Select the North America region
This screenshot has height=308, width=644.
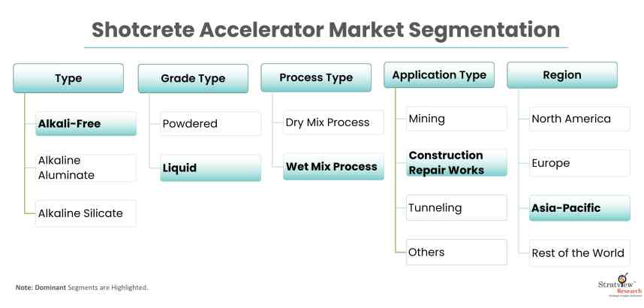579,119
